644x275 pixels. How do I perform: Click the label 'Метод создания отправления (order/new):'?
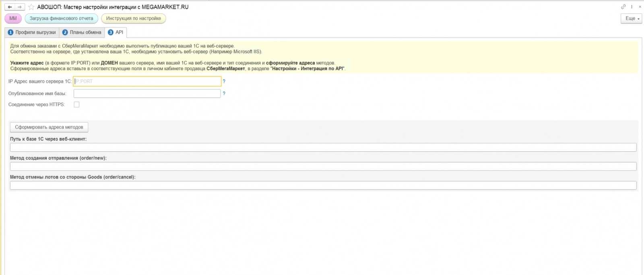pos(58,158)
